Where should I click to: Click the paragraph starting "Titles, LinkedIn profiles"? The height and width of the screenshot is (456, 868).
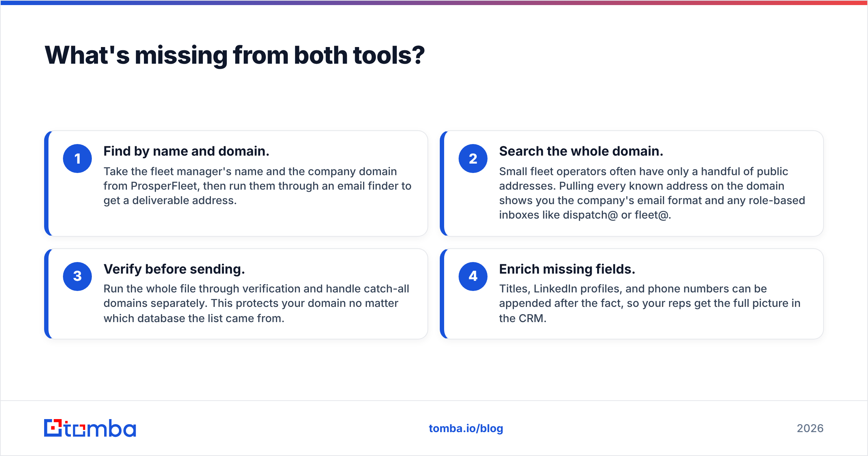click(x=650, y=304)
